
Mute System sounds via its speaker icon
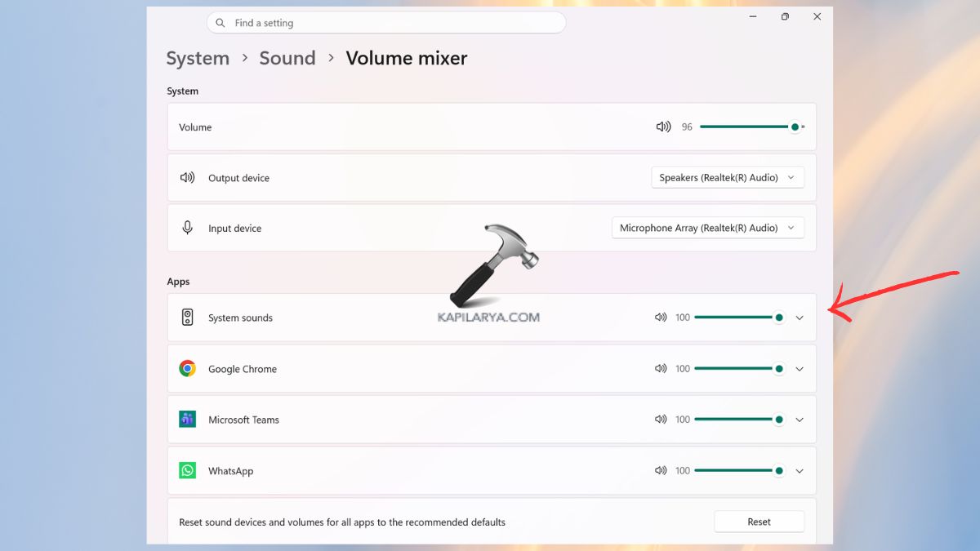pyautogui.click(x=661, y=318)
